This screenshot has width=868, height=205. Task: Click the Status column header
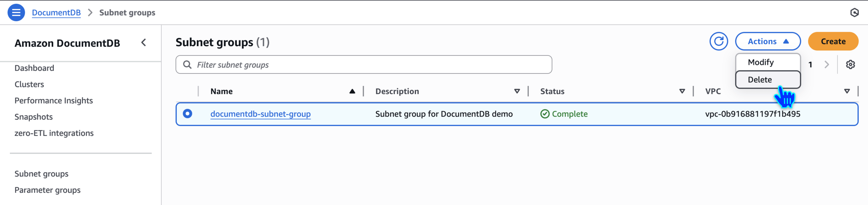pos(552,91)
